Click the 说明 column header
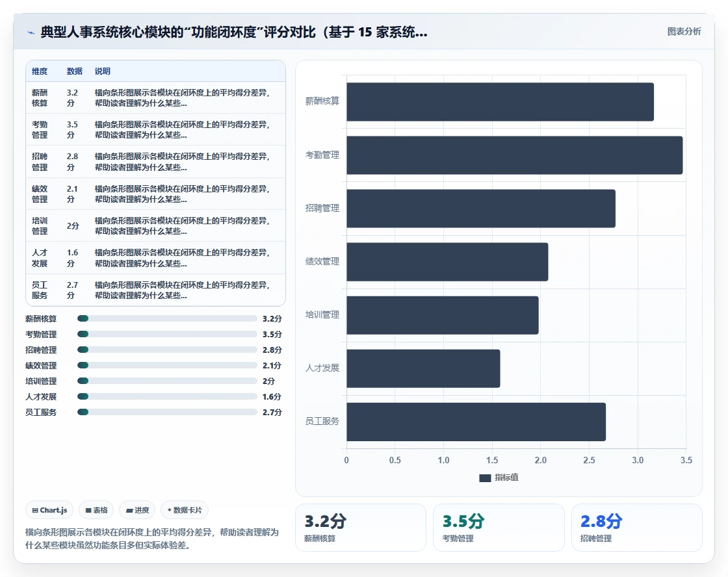This screenshot has height=577, width=728. tap(102, 71)
